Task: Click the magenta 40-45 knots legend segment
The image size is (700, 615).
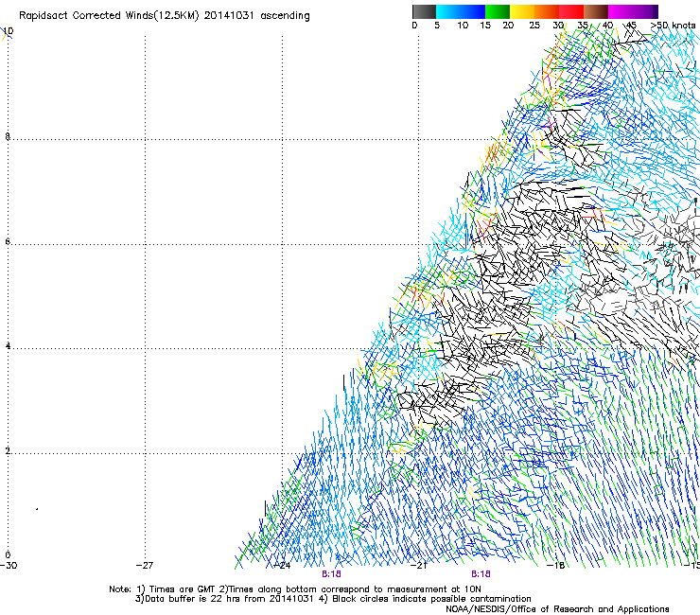Action: 621,11
